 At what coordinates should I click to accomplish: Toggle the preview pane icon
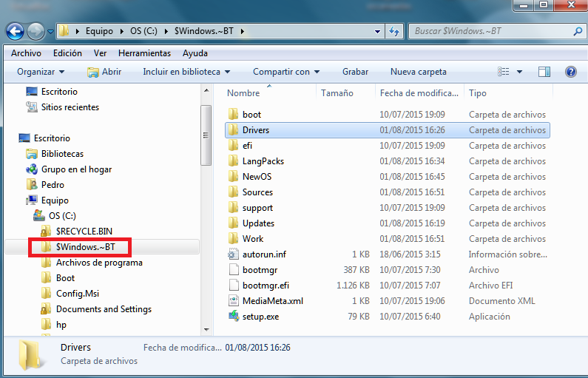click(x=544, y=72)
